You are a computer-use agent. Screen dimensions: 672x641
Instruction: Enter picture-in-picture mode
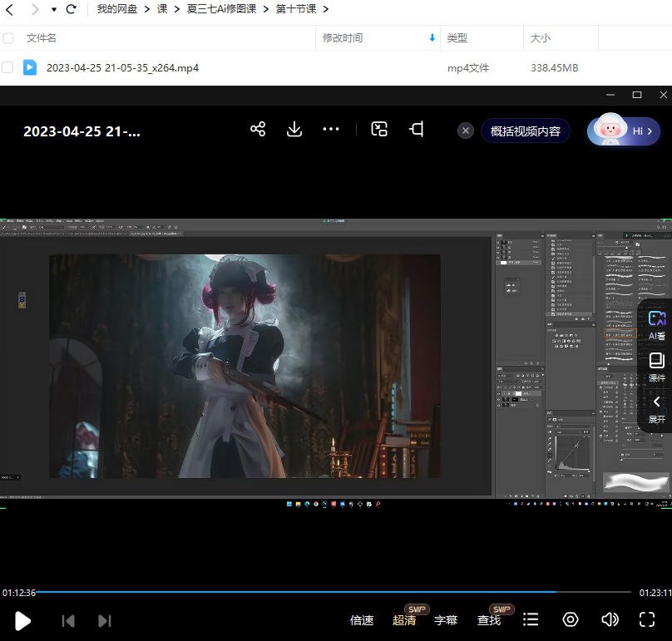click(379, 129)
